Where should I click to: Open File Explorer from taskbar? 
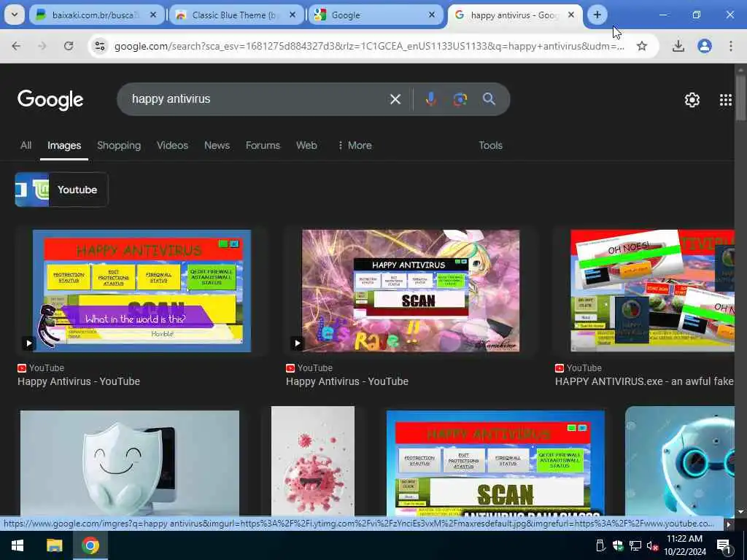click(x=54, y=545)
